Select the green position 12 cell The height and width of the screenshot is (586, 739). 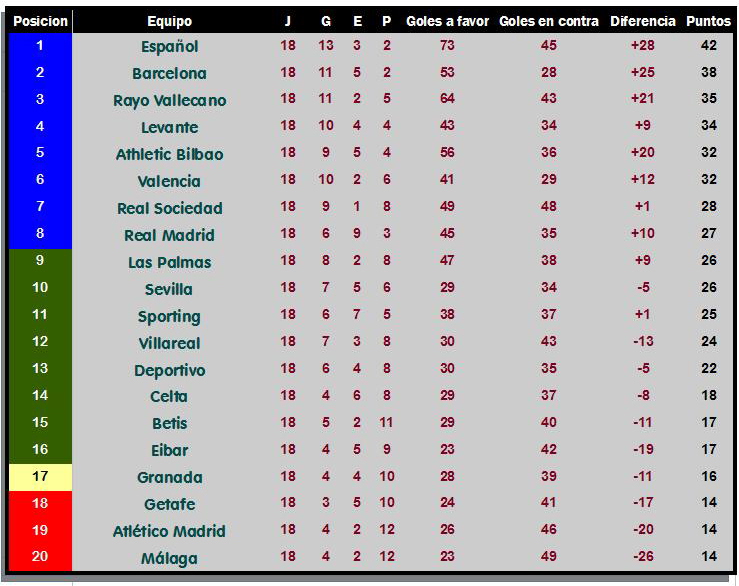40,341
